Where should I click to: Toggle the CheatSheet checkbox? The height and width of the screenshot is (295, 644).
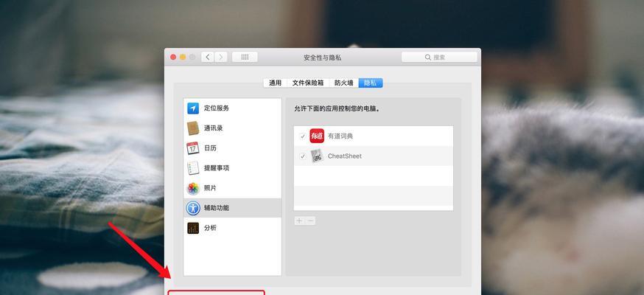click(x=303, y=156)
